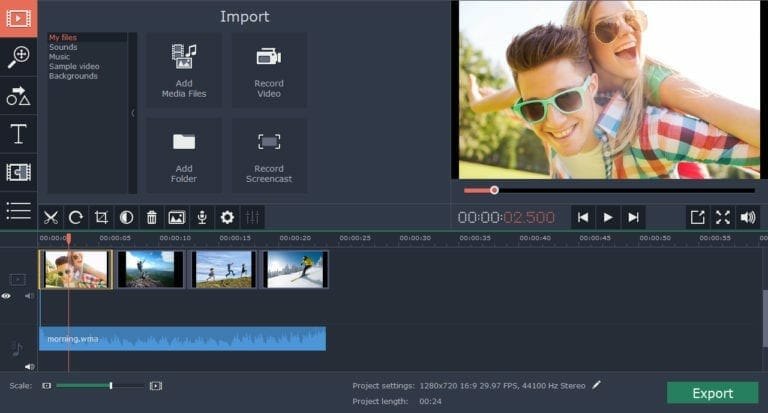
Task: Edit project settings with pencil icon
Action: pyautogui.click(x=597, y=384)
